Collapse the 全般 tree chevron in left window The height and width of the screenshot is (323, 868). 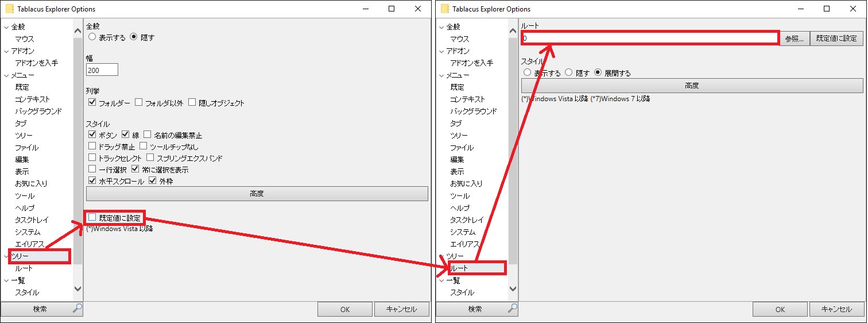6,27
